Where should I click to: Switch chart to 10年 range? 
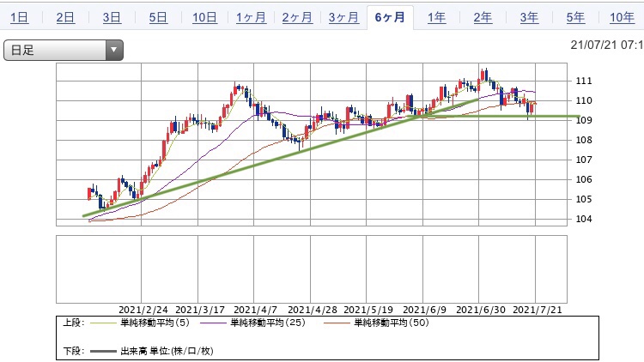click(622, 18)
